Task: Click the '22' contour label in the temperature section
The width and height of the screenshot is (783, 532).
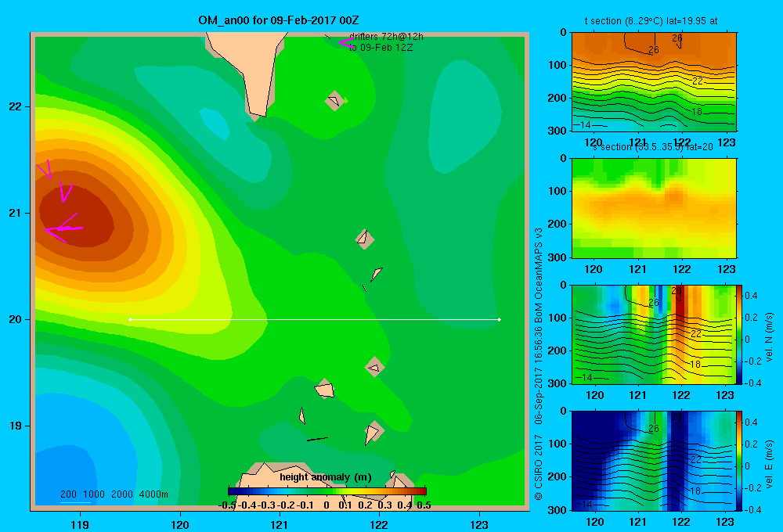Action: (x=698, y=81)
